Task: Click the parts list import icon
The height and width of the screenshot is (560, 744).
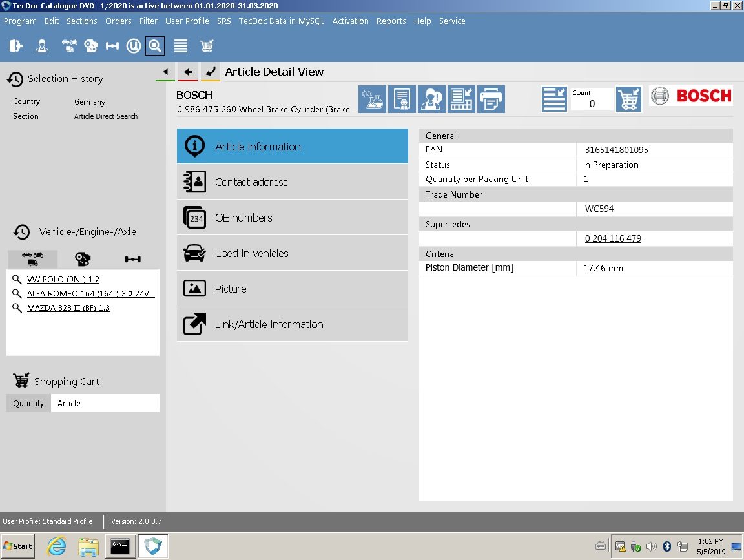Action: [x=461, y=99]
